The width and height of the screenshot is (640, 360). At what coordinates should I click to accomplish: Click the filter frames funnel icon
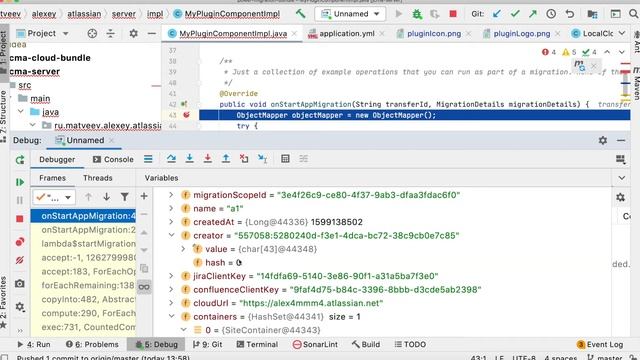[x=124, y=197]
